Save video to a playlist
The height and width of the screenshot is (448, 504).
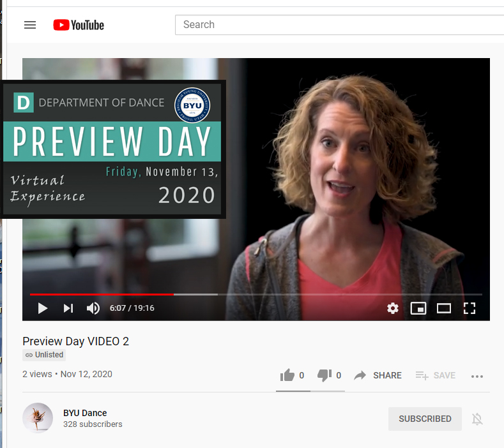click(436, 375)
